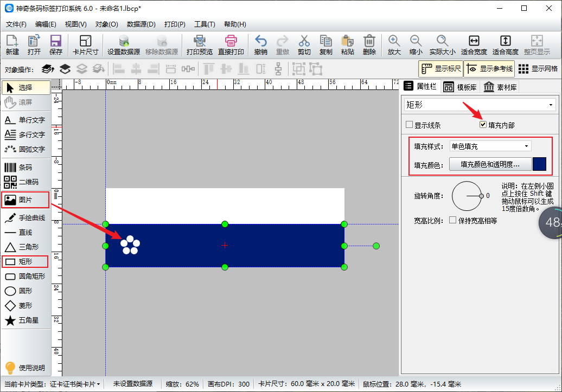Choose the 五角星 star shape tool

coord(26,320)
